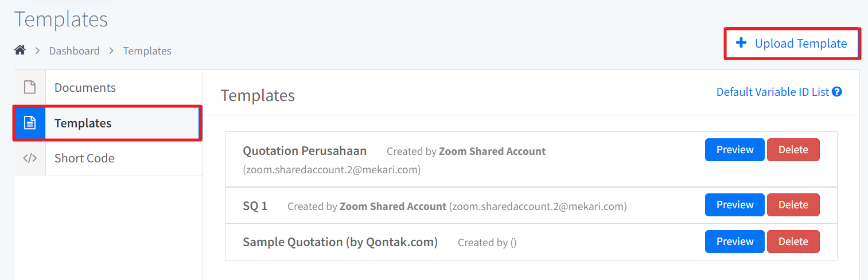Select the Quotation Perusahaan template title
The height and width of the screenshot is (280, 868).
[x=305, y=151]
